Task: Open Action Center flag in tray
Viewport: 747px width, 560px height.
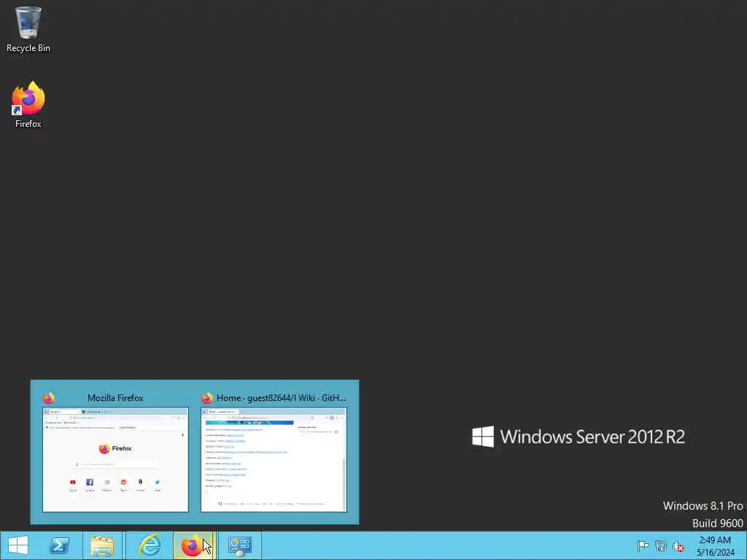Action: (643, 545)
